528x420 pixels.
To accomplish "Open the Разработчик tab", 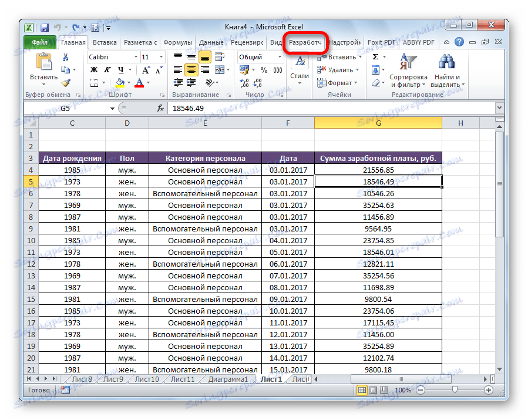I will pyautogui.click(x=305, y=42).
